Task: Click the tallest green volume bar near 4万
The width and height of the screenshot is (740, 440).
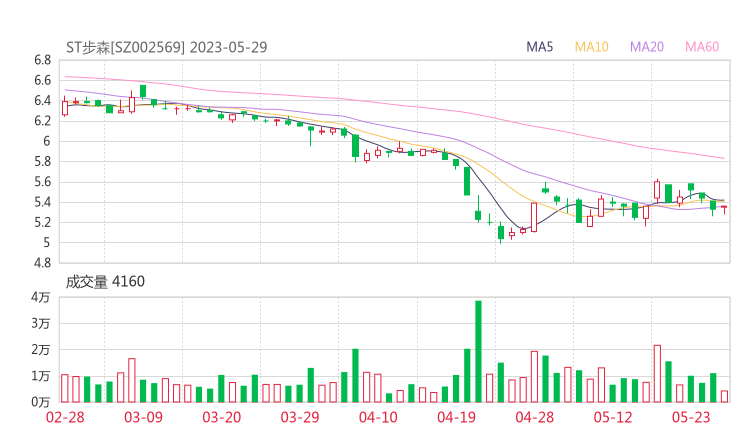Action: pyautogui.click(x=478, y=351)
